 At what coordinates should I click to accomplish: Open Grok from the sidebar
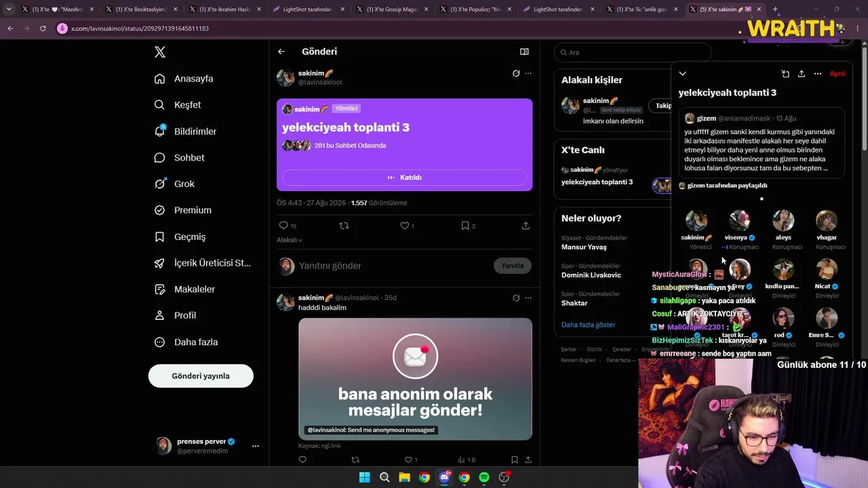click(174, 184)
